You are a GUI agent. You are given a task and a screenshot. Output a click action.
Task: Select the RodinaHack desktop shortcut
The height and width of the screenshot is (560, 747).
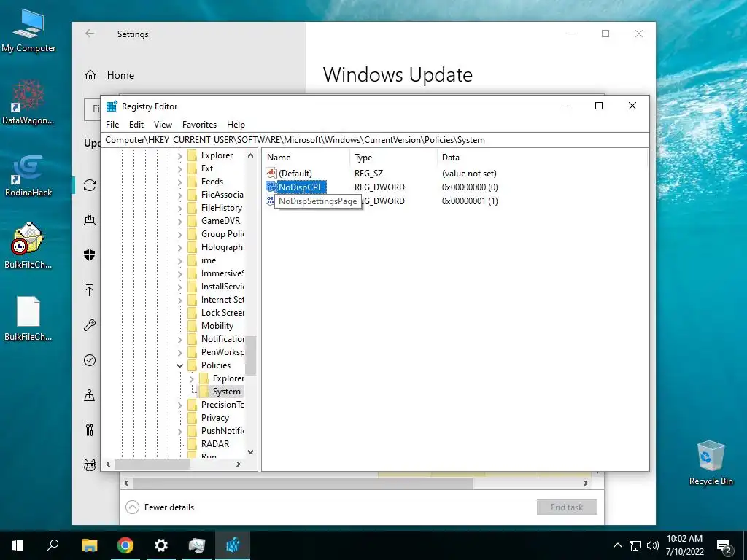tap(28, 175)
